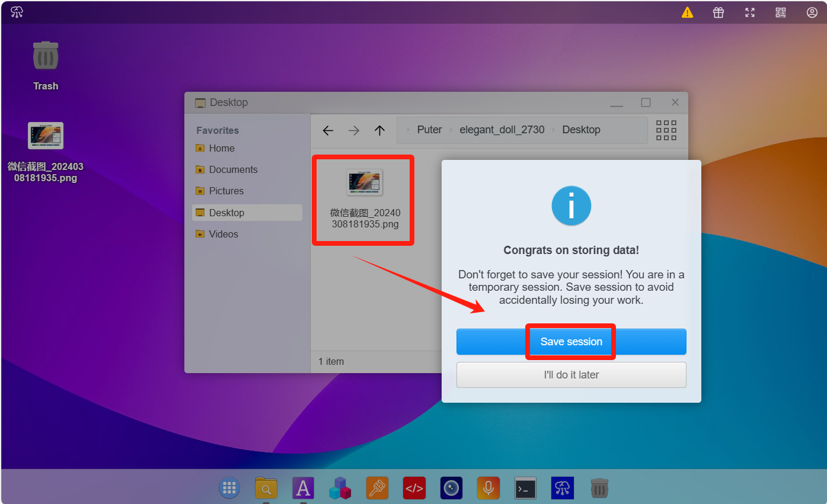The height and width of the screenshot is (504, 827).
Task: Select Documents in Favorites sidebar
Action: point(233,169)
